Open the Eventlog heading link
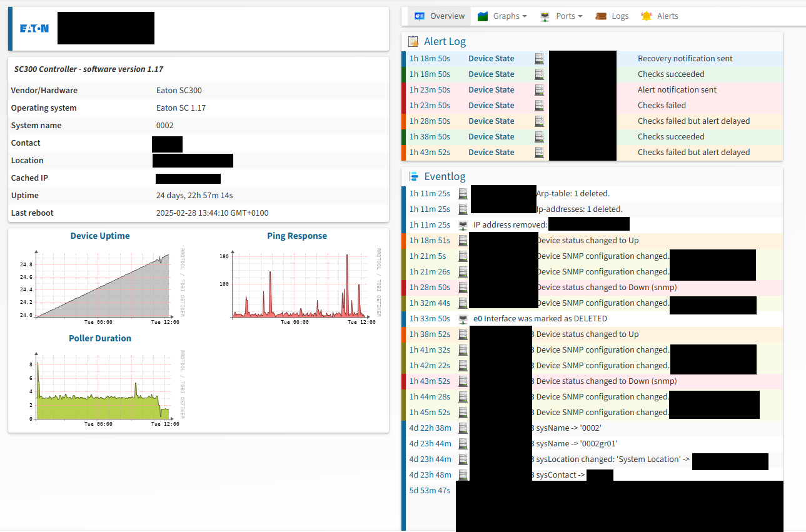The image size is (806, 532). [445, 176]
